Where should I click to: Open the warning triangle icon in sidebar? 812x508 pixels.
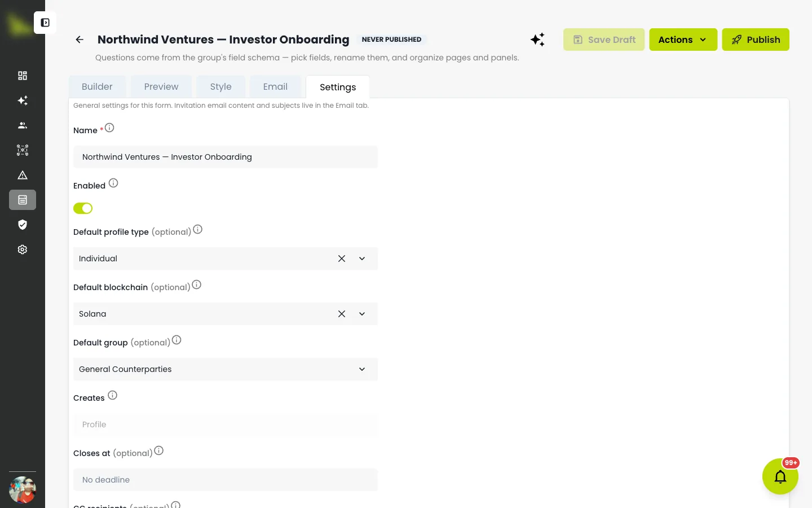click(23, 175)
